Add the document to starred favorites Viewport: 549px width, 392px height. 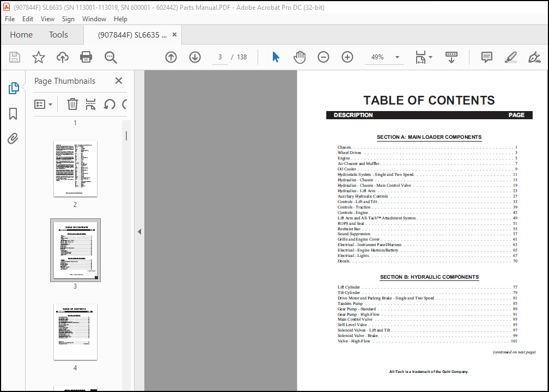pos(39,57)
